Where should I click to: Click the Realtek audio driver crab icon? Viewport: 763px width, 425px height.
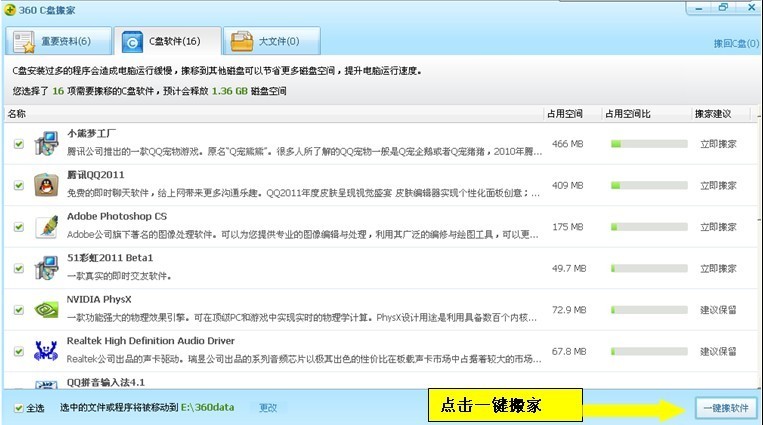pyautogui.click(x=46, y=351)
